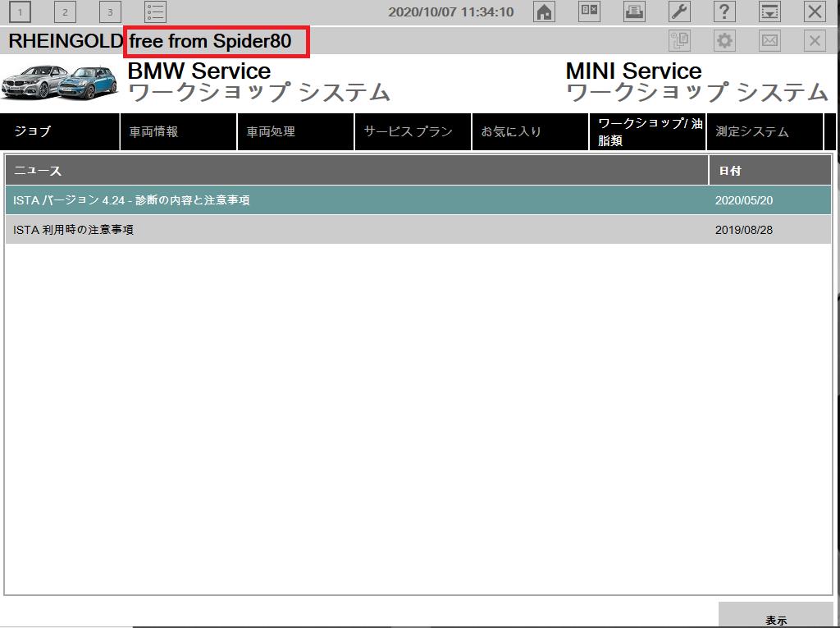Click the printer icon
The image size is (840, 628).
pyautogui.click(x=634, y=11)
